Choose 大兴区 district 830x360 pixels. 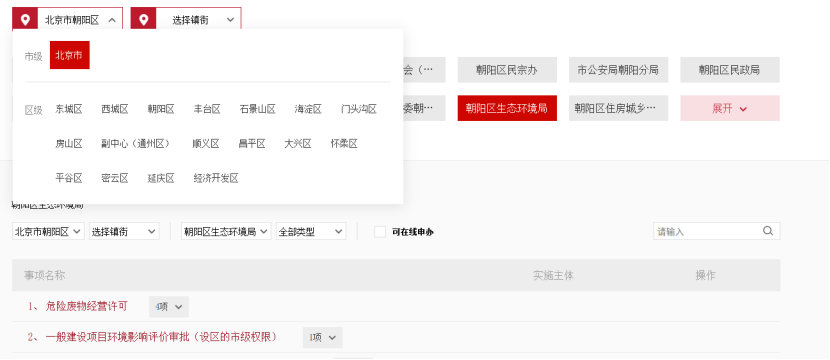point(298,143)
